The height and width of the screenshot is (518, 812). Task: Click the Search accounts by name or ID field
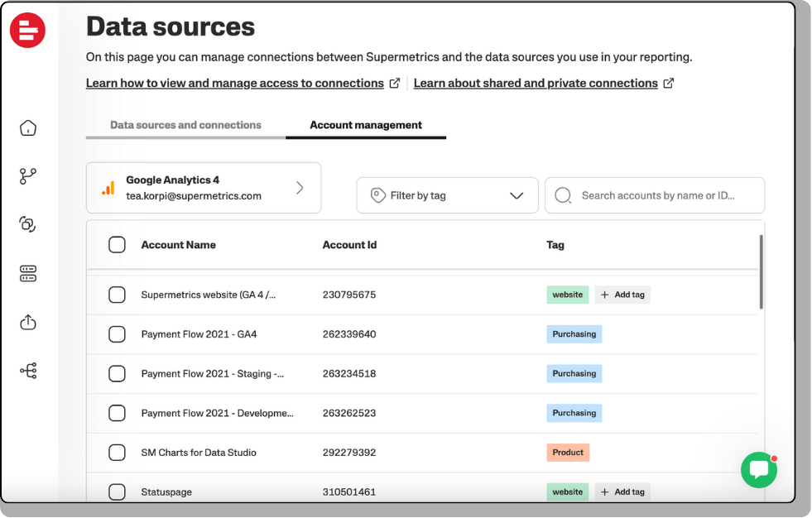tap(655, 195)
